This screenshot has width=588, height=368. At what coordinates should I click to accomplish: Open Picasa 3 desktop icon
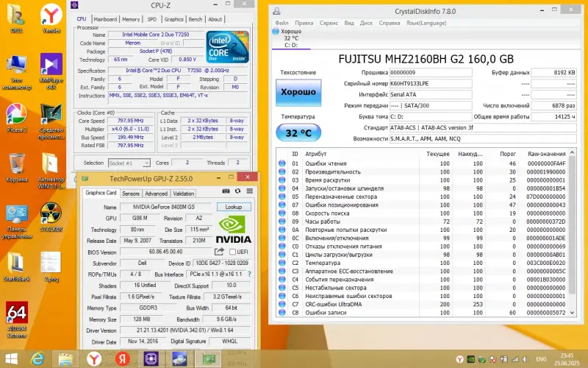16,118
